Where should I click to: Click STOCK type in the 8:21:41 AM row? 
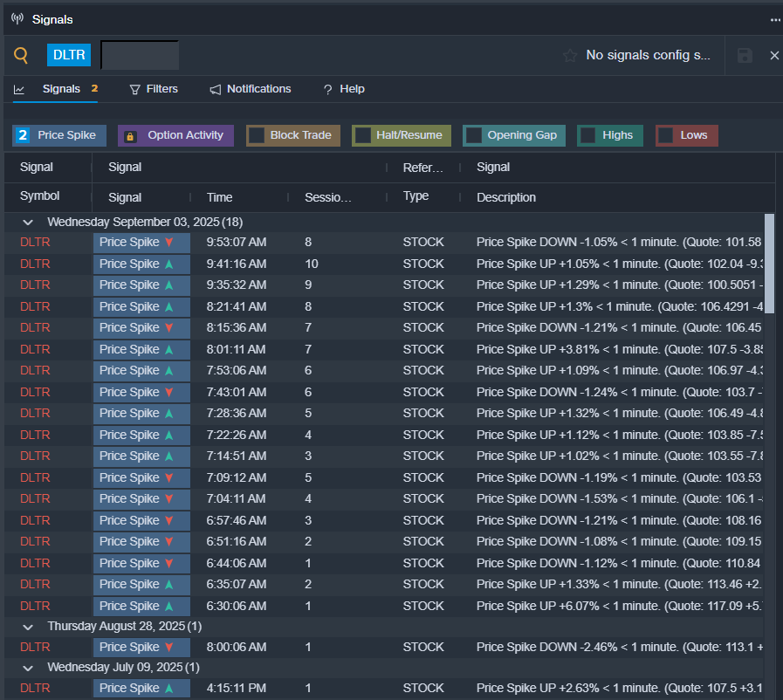pos(423,306)
